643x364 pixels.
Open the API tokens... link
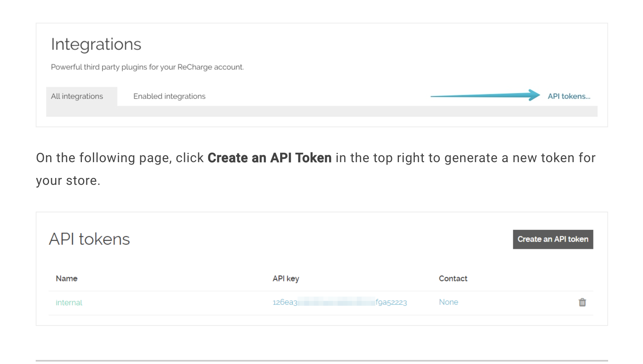coord(569,96)
